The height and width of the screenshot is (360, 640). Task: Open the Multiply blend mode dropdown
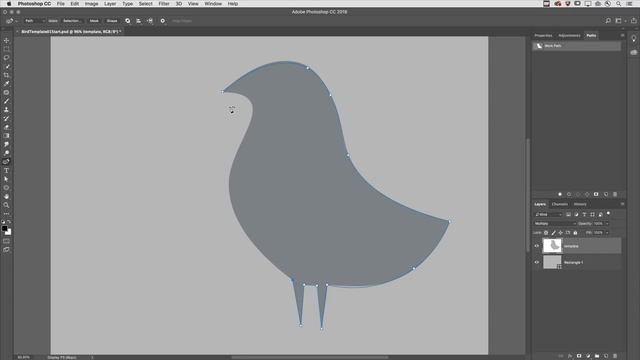(555, 223)
